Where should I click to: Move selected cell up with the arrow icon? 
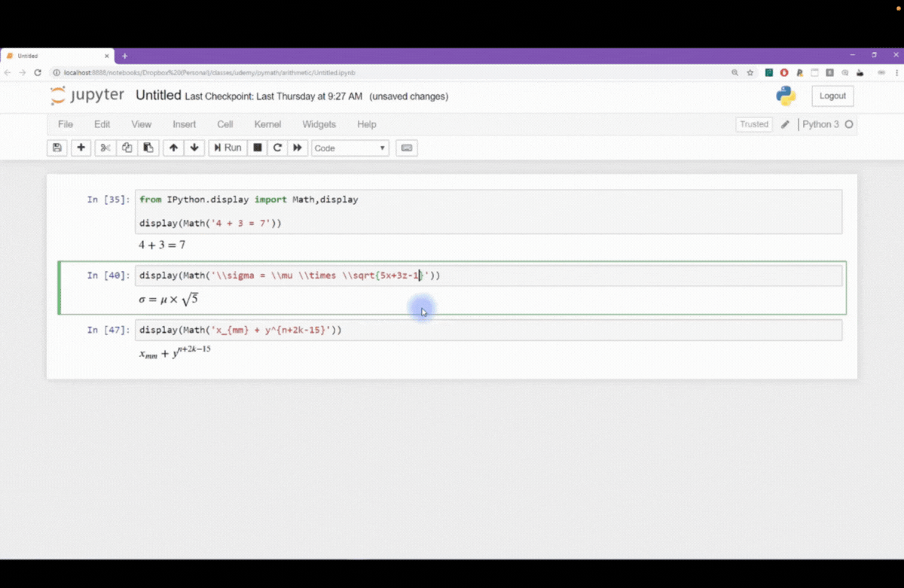pyautogui.click(x=173, y=148)
